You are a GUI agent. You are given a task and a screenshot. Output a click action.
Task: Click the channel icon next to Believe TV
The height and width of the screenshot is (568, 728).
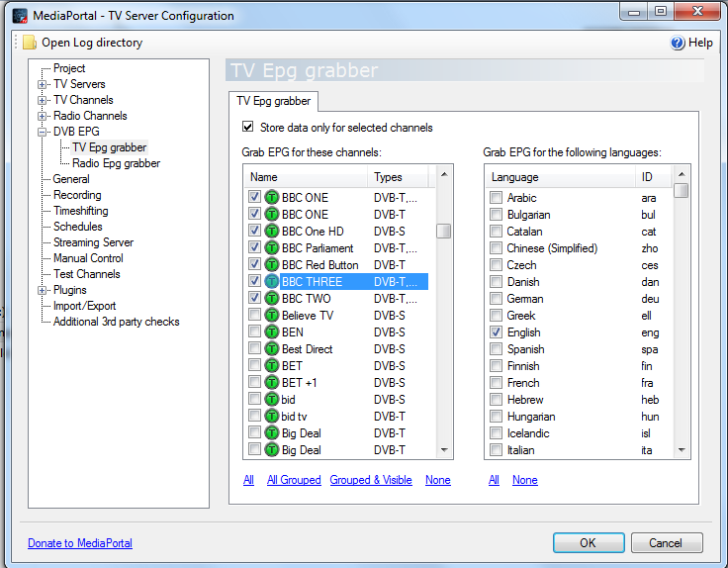[271, 316]
